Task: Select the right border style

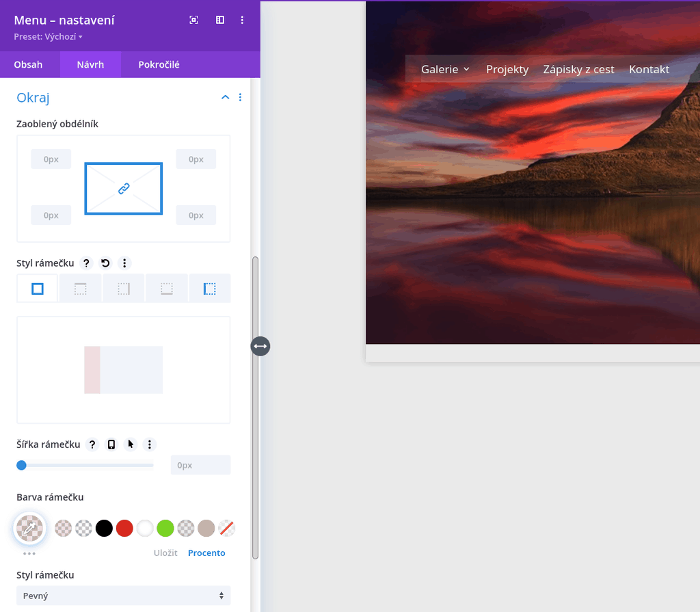Action: tap(124, 289)
